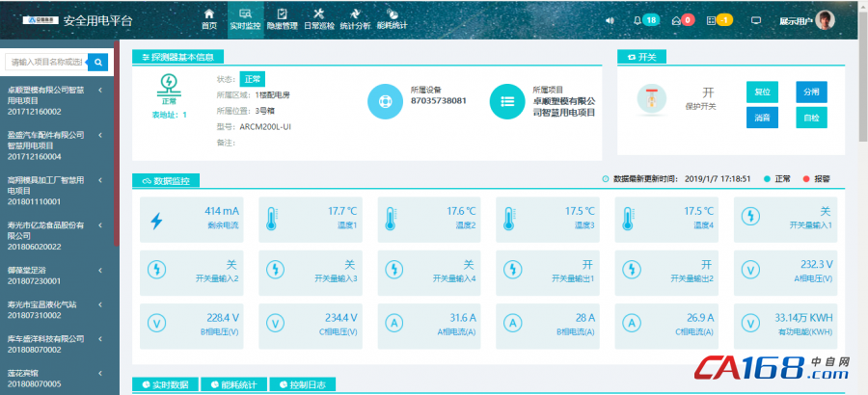The image size is (868, 395).
Task: Click 展示用户 user name
Action: coord(796,21)
